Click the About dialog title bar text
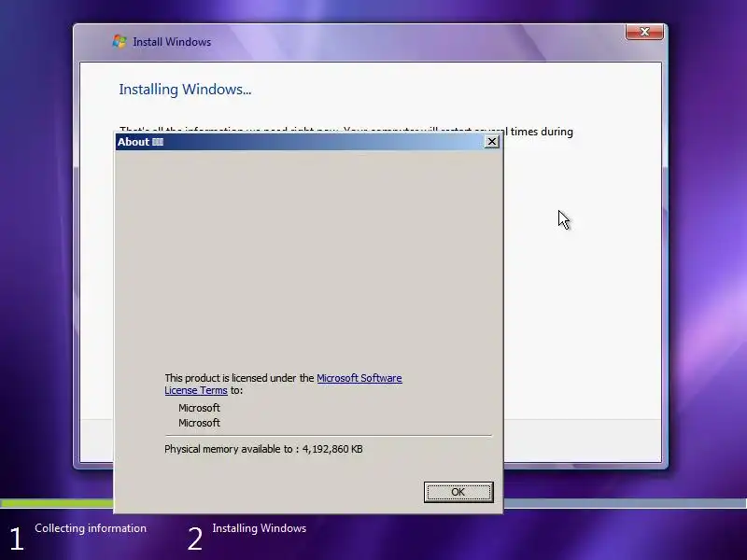747x560 pixels. (140, 142)
